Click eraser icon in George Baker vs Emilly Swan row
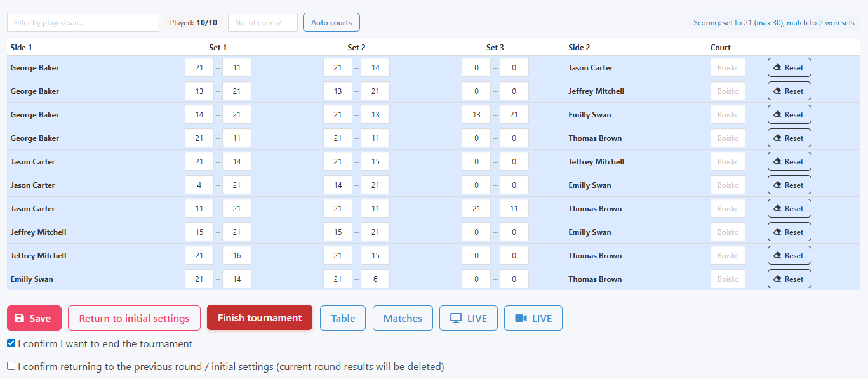 (778, 115)
